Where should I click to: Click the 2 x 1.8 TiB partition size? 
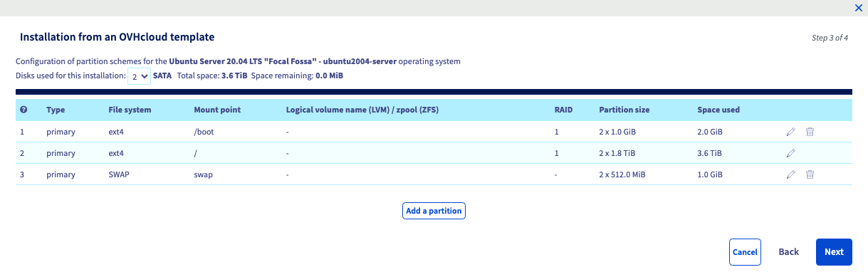coord(617,153)
